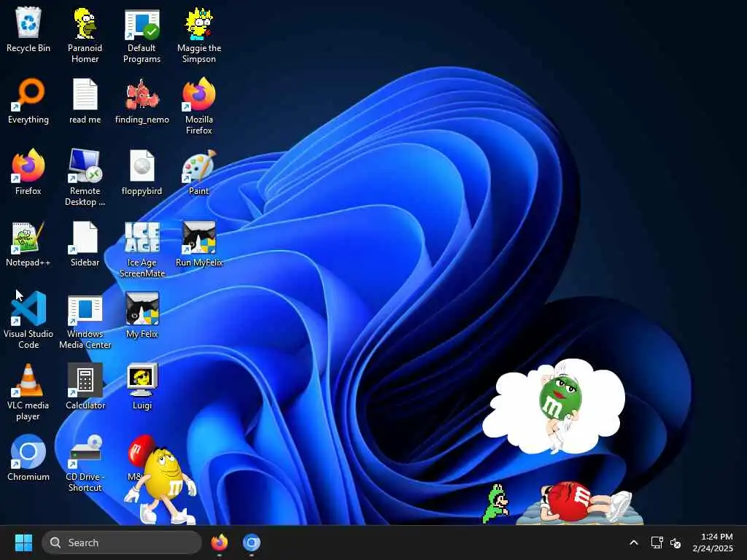Screen dimensions: 747x560
Task: Open the clock showing 1:24 PM
Action: [713, 542]
